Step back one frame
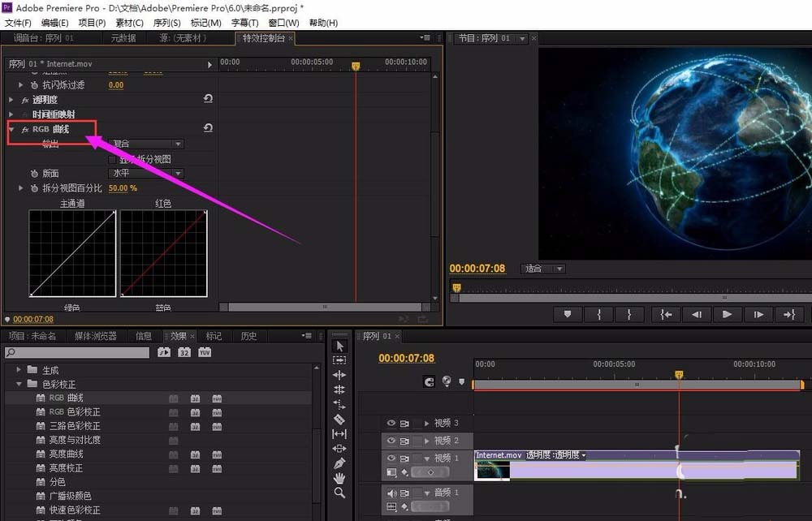Screen dimensions: 812x521 tap(697, 314)
